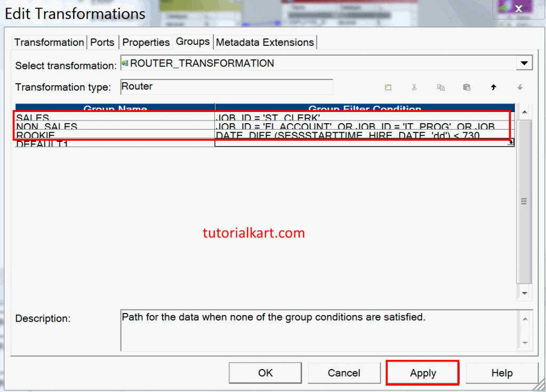This screenshot has height=392, width=546.
Task: Open the Metadata Extensions tab
Action: pos(265,42)
